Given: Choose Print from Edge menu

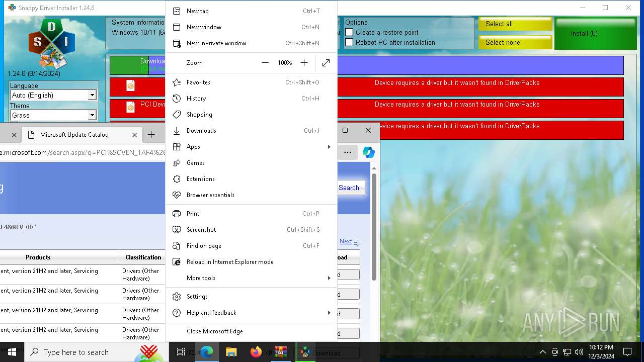Looking at the screenshot, I should point(251,214).
